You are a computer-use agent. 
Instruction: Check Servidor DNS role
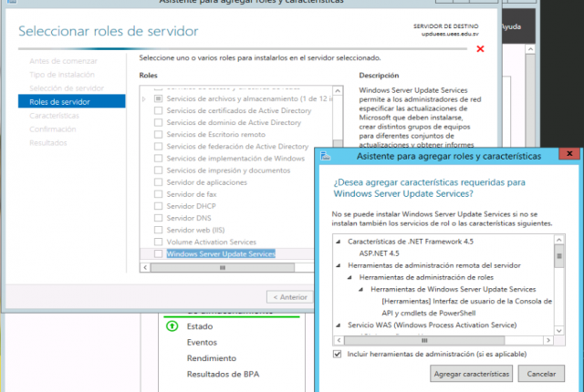point(158,218)
